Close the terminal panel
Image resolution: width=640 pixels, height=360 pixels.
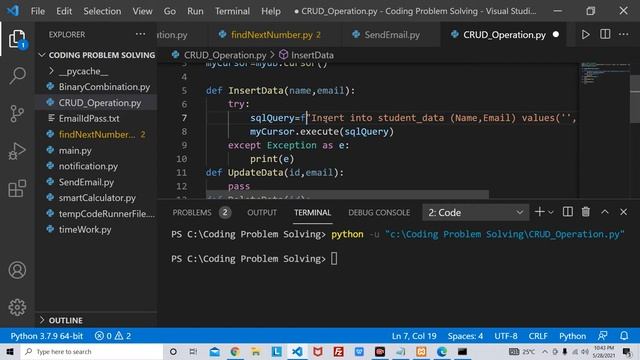[x=623, y=212]
